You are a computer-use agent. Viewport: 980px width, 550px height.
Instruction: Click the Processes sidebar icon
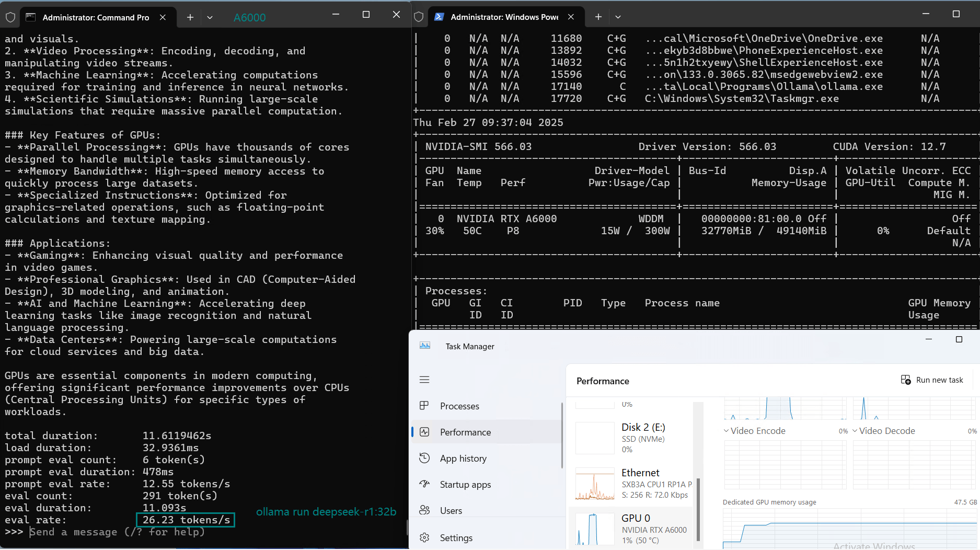pos(424,406)
